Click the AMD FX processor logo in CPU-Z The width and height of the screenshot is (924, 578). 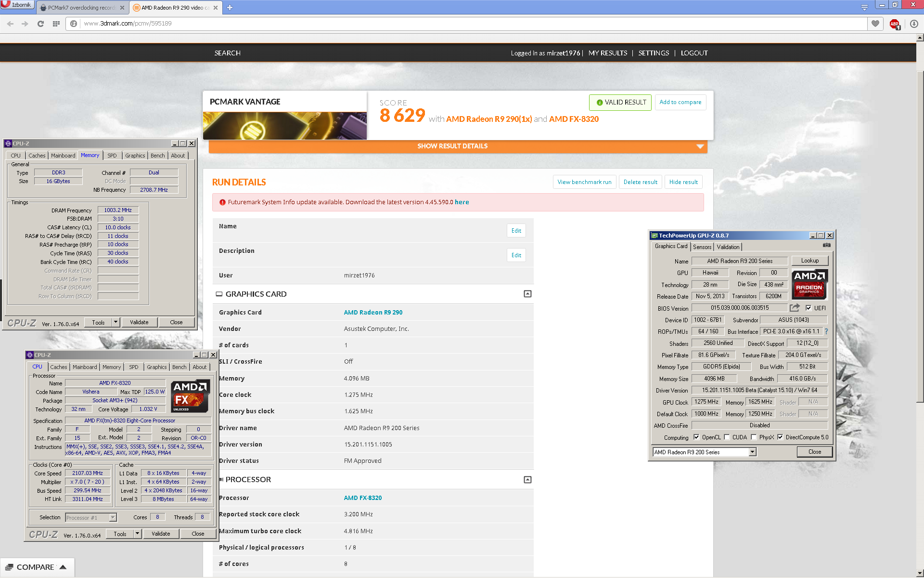point(191,396)
